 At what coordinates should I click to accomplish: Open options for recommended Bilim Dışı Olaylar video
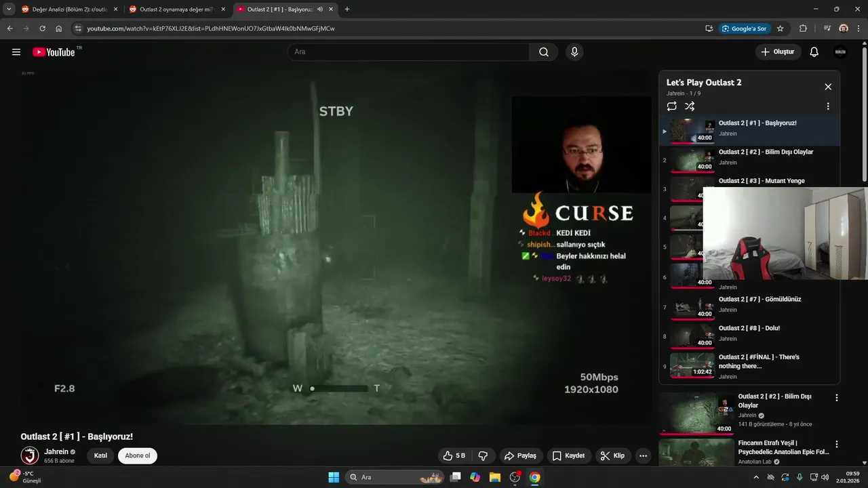pos(836,398)
